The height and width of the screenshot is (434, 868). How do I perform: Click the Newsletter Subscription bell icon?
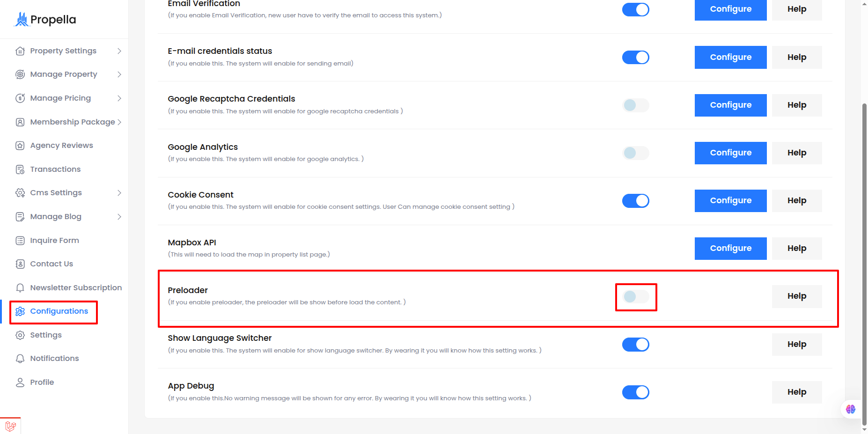pos(20,288)
